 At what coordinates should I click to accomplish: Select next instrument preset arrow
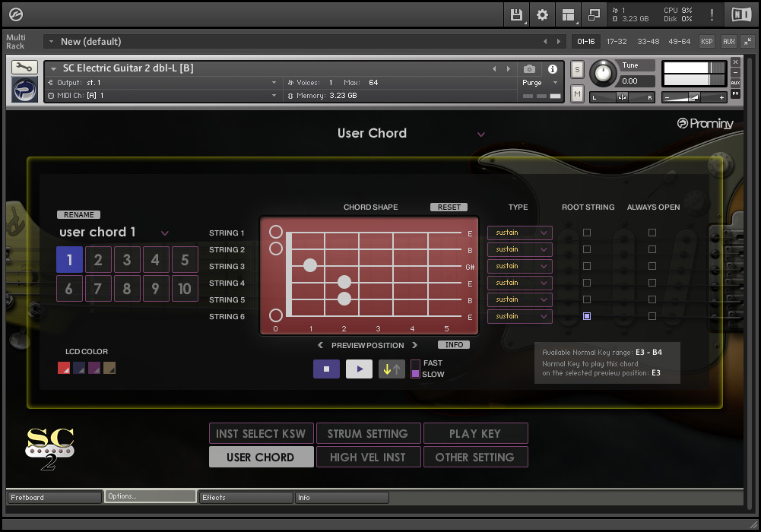click(508, 69)
